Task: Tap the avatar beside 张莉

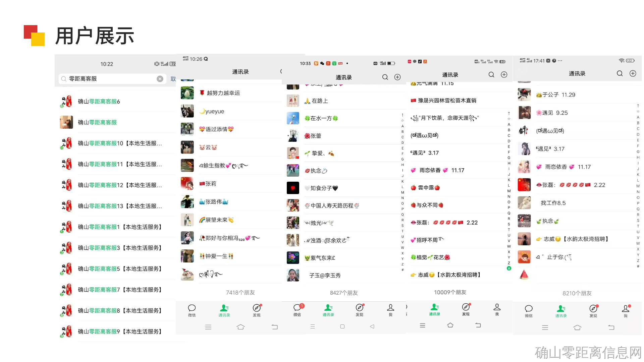Action: click(187, 183)
